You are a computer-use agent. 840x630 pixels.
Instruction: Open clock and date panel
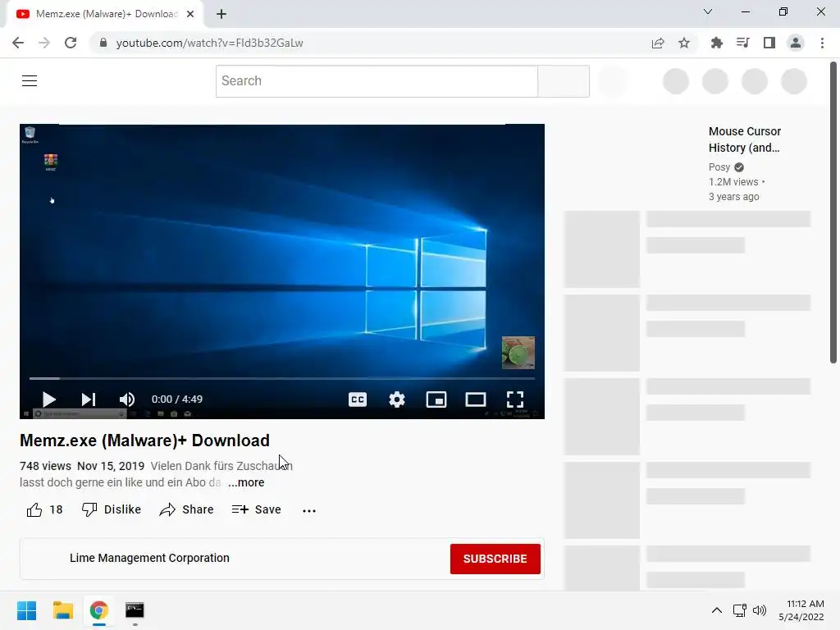801,610
